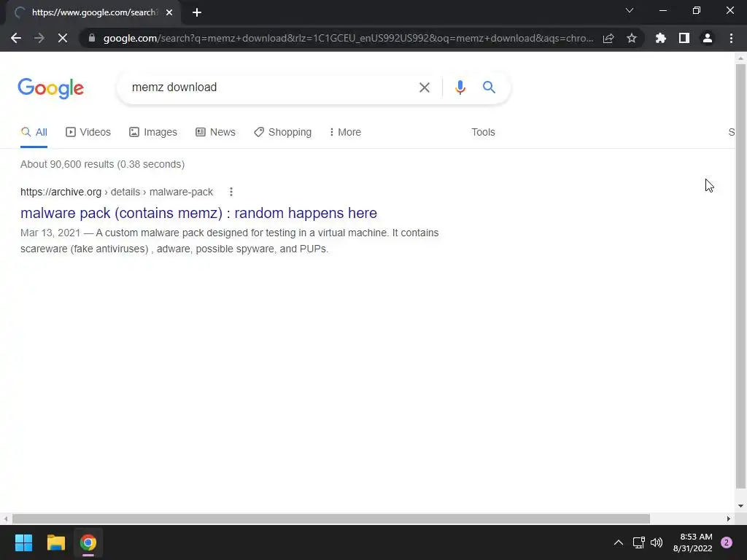Click the Chrome taskbar icon
747x560 pixels.
[x=88, y=542]
